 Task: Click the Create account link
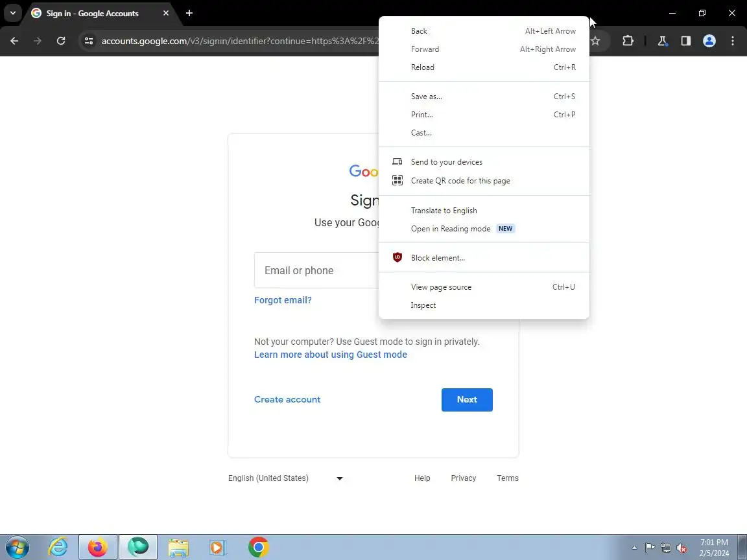pyautogui.click(x=287, y=399)
